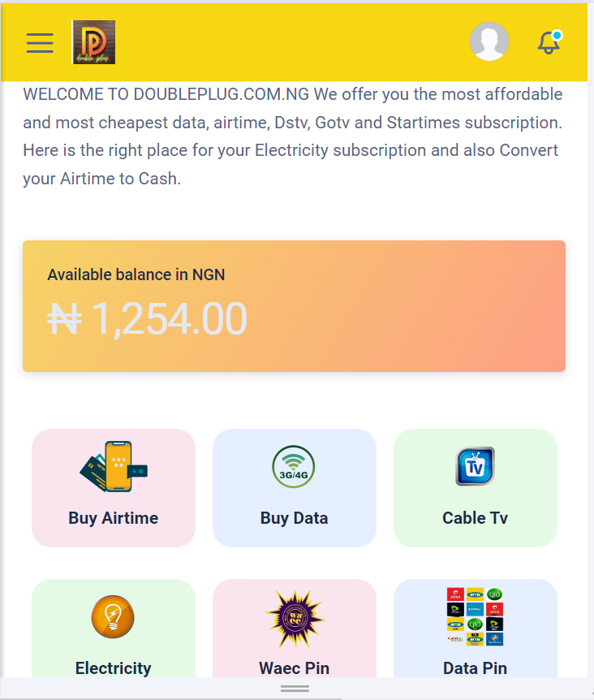Click the available balance card

(295, 306)
